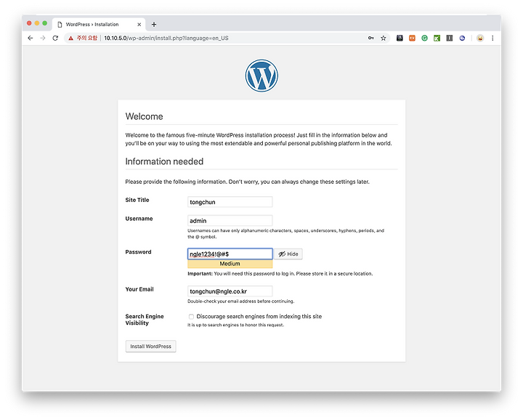This screenshot has width=523, height=420.
Task: Open the Chrome three-dot menu
Action: click(492, 38)
